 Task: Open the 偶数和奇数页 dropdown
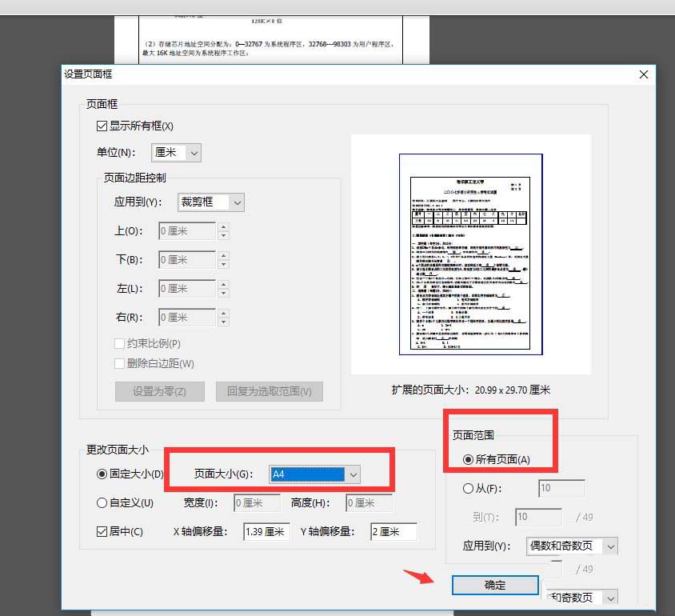572,546
